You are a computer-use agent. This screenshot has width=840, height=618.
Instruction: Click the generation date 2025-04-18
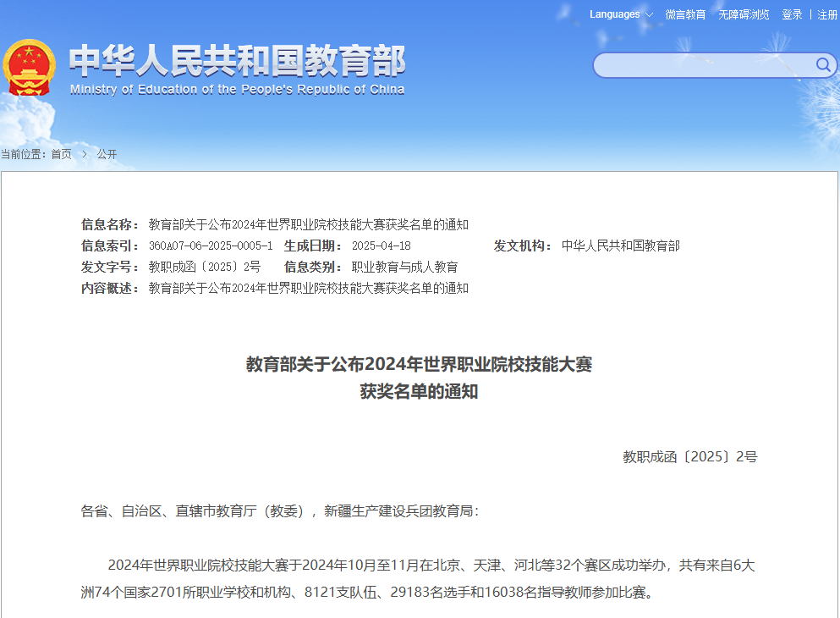382,246
